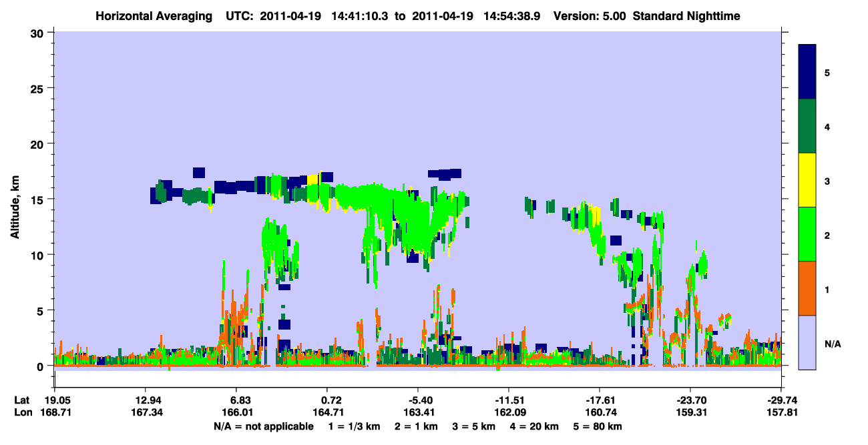The width and height of the screenshot is (868, 445).
Task: Click the altitude tick label 10
Action: (x=39, y=255)
